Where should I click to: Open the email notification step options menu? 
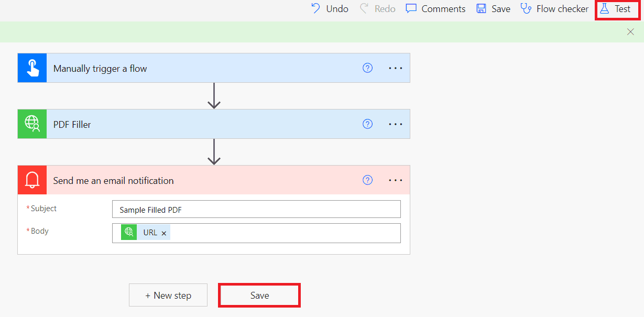pos(396,180)
